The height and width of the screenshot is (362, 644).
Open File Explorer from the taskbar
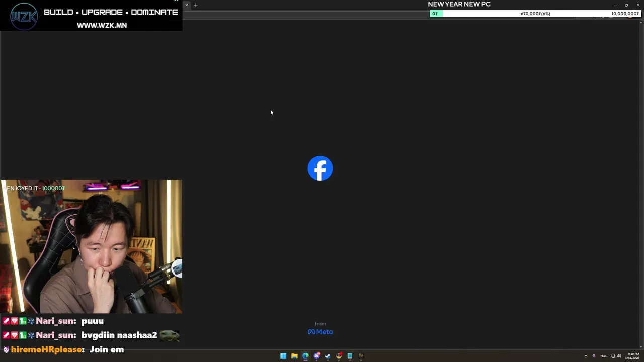[x=294, y=356]
